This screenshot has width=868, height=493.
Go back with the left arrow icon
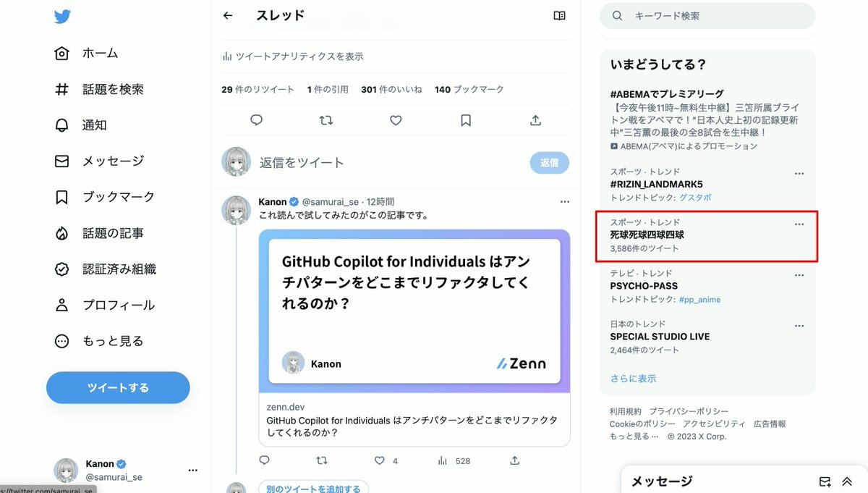coord(228,15)
